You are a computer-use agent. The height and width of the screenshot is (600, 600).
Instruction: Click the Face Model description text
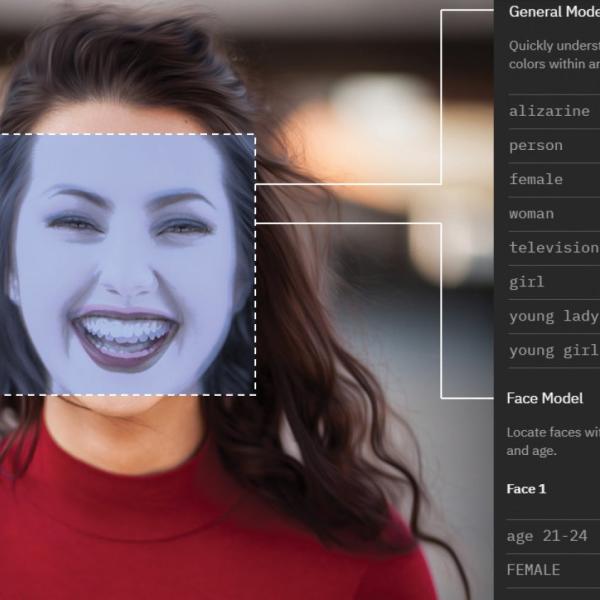(553, 442)
